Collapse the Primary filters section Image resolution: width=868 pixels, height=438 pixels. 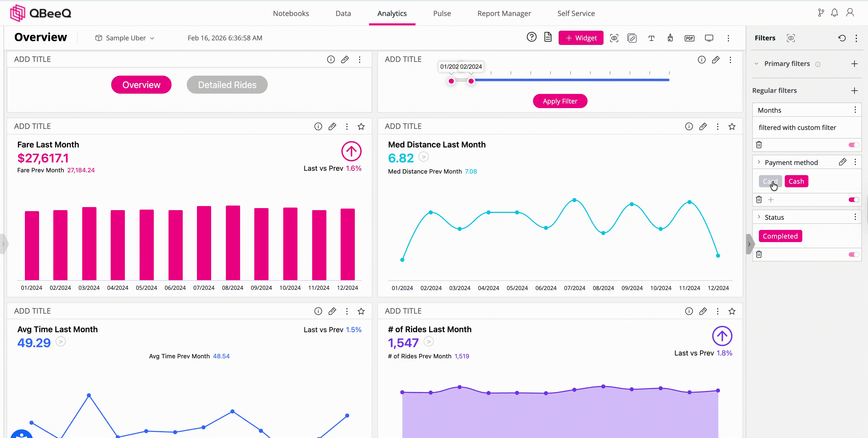[756, 64]
